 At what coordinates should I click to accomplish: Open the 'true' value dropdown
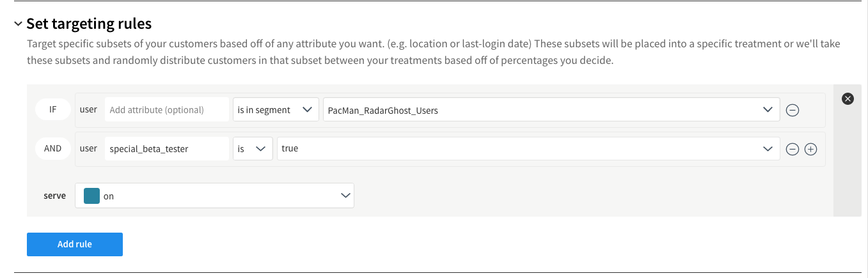[528, 149]
